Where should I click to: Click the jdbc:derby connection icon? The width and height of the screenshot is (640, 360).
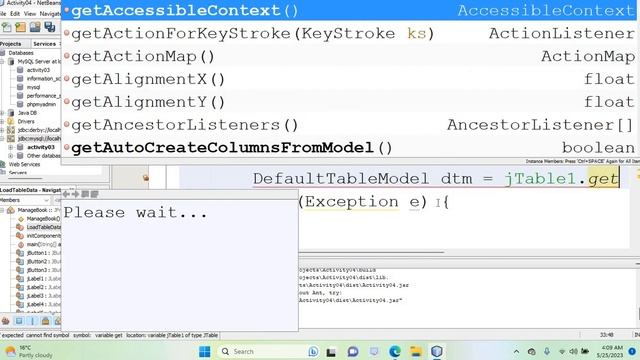[11, 130]
